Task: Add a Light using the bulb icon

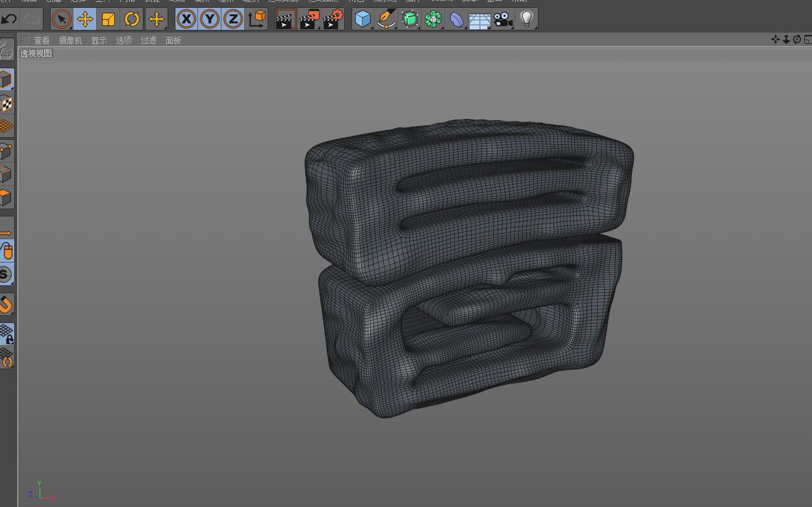Action: [x=527, y=19]
